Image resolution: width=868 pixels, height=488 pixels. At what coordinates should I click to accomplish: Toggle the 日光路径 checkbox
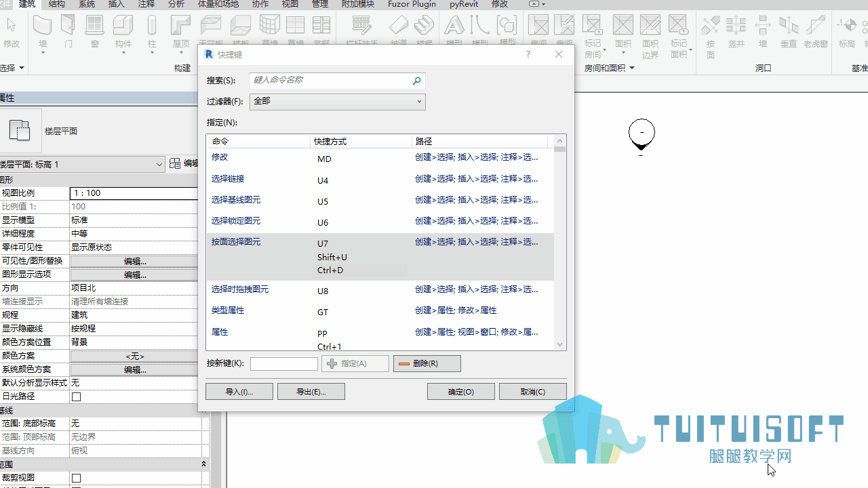77,396
